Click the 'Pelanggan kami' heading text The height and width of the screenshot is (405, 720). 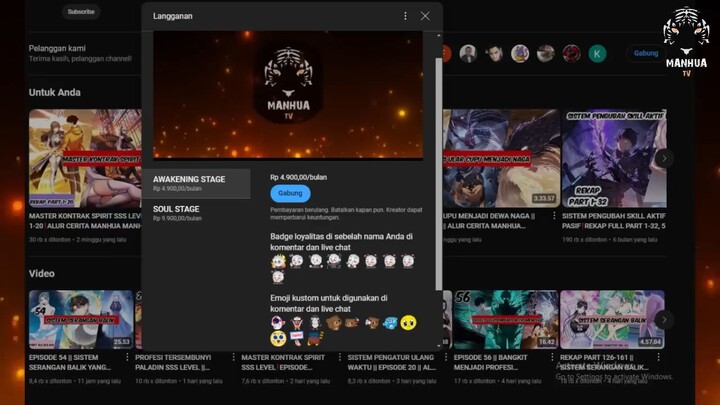pos(57,48)
